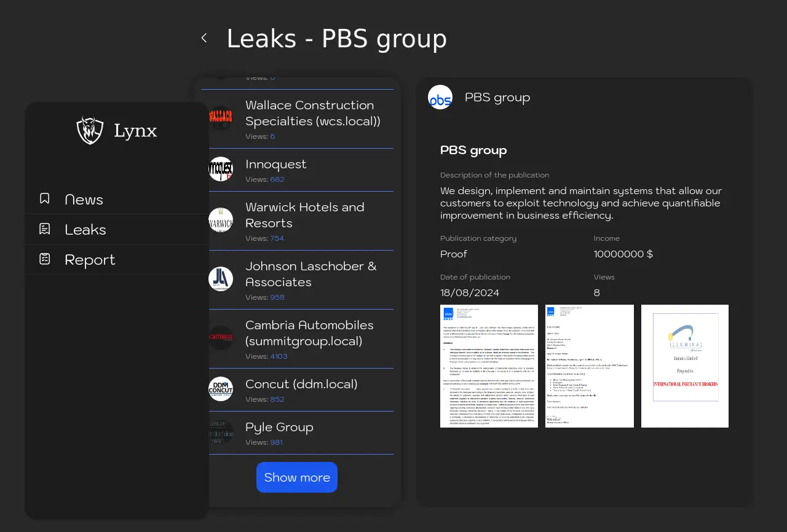The image size is (787, 532).
Task: Select the Report menu item
Action: coord(90,260)
